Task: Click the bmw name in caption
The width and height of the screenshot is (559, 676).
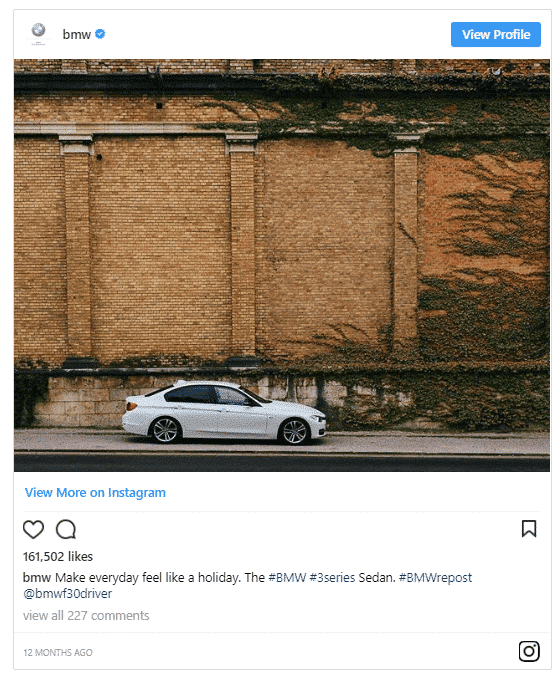Action: click(37, 577)
